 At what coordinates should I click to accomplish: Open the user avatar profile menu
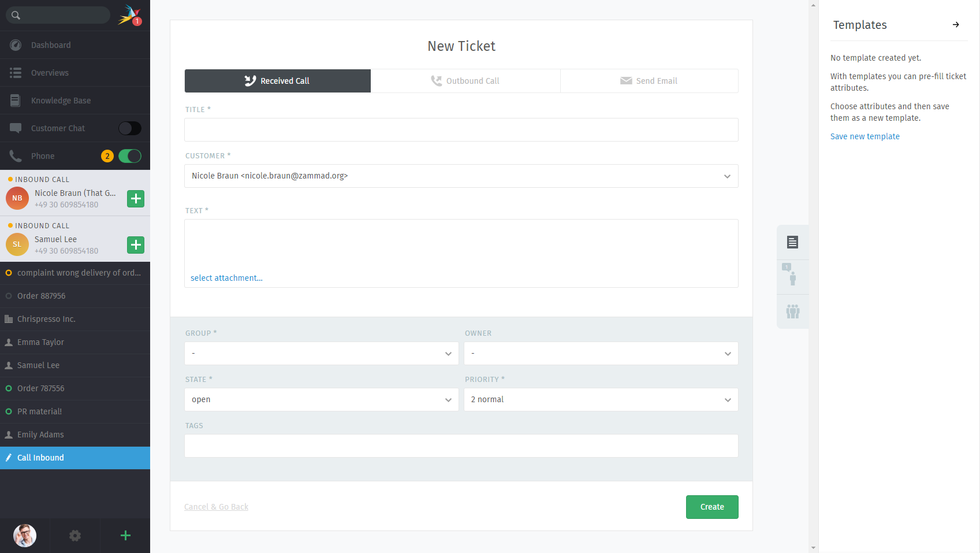[x=25, y=536]
